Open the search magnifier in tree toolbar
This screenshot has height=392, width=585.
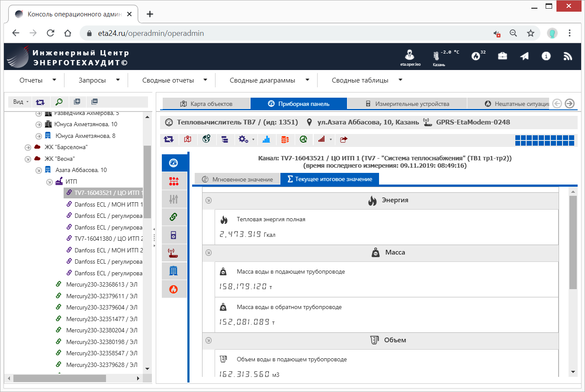[x=59, y=102]
